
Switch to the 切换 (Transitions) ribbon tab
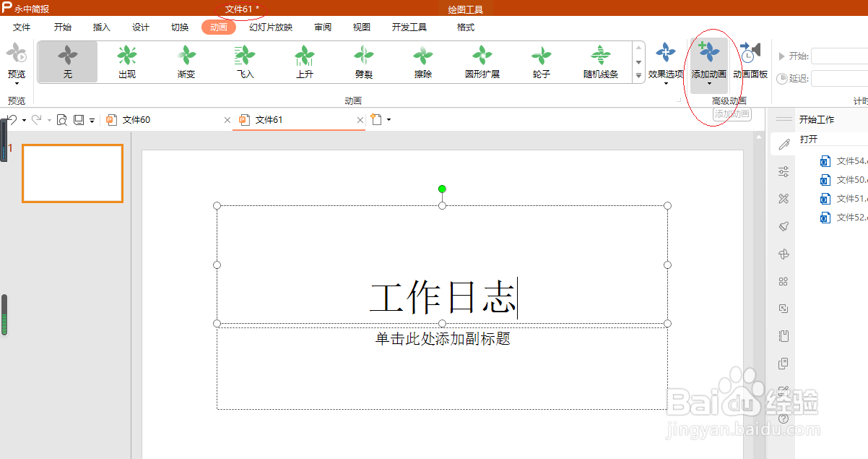click(179, 27)
